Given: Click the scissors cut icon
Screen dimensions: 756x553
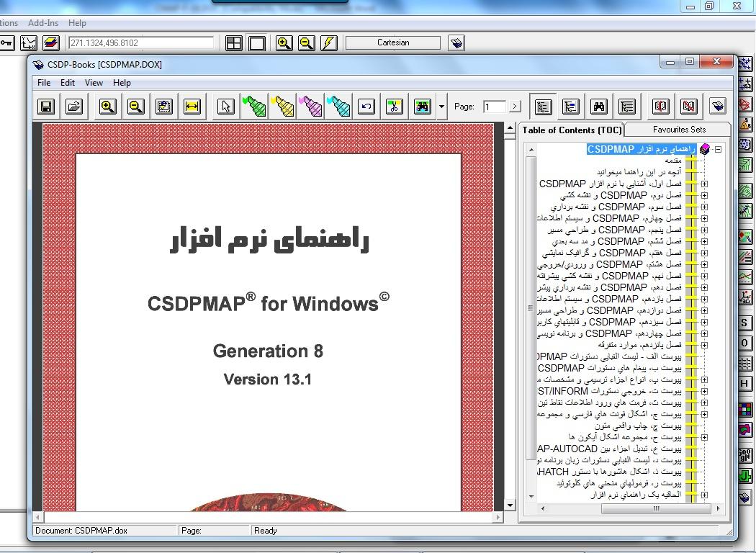Looking at the screenshot, I should [x=395, y=107].
